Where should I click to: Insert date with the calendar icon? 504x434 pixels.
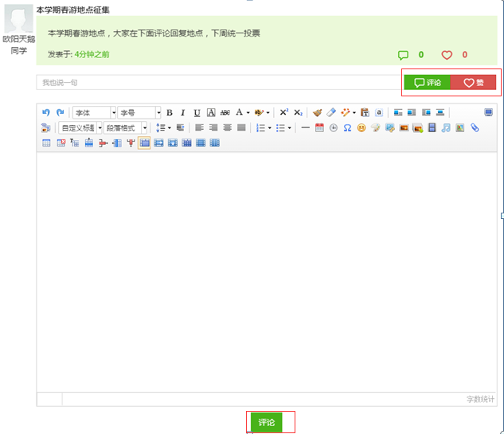point(319,128)
